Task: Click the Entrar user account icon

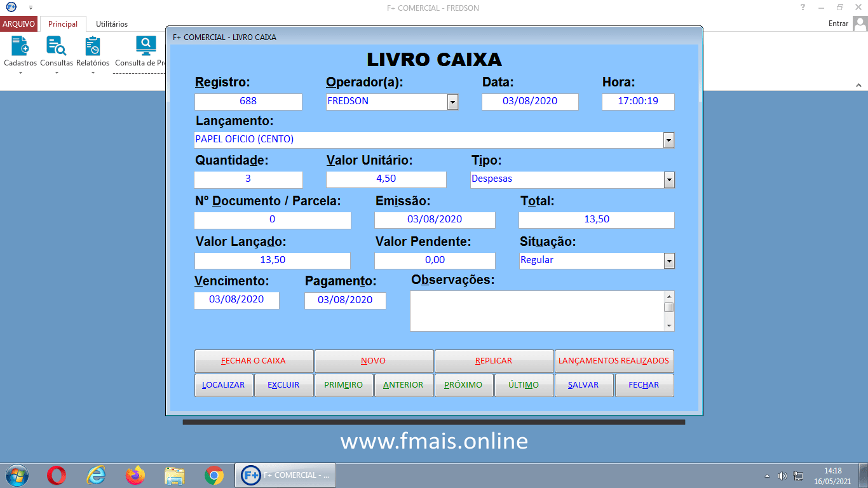Action: point(861,23)
